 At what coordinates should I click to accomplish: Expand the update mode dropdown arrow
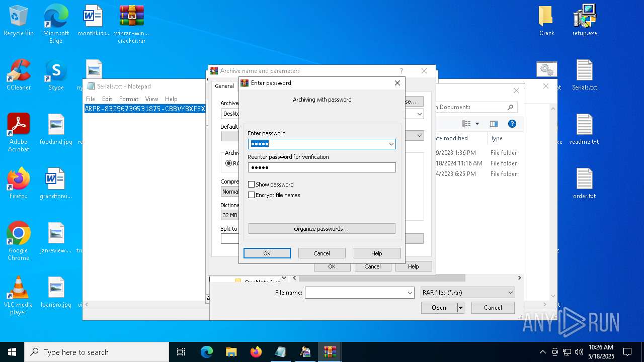(419, 136)
